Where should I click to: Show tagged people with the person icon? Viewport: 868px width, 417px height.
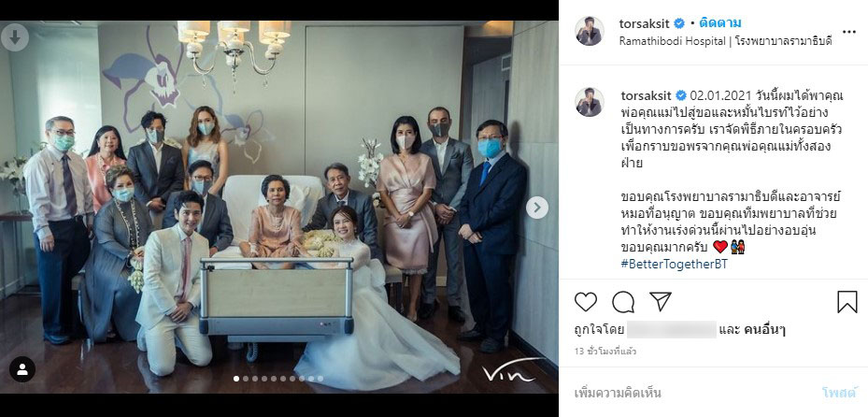click(x=22, y=369)
